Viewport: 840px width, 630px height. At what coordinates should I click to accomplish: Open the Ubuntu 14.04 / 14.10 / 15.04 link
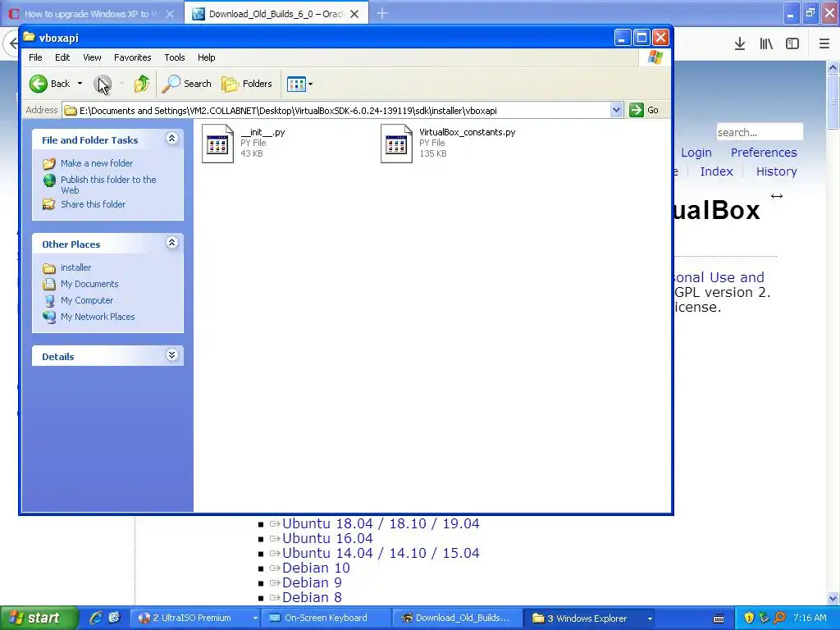(381, 553)
